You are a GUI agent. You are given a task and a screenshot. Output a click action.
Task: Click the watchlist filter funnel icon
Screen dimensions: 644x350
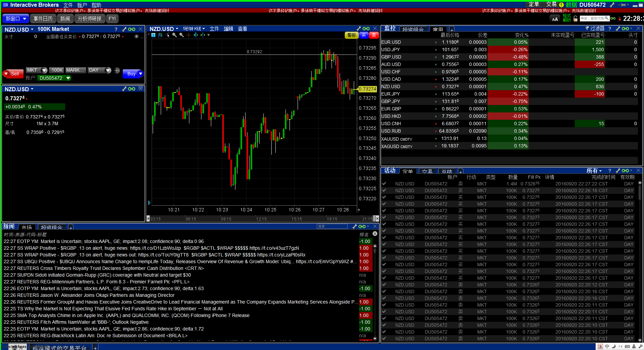click(587, 29)
